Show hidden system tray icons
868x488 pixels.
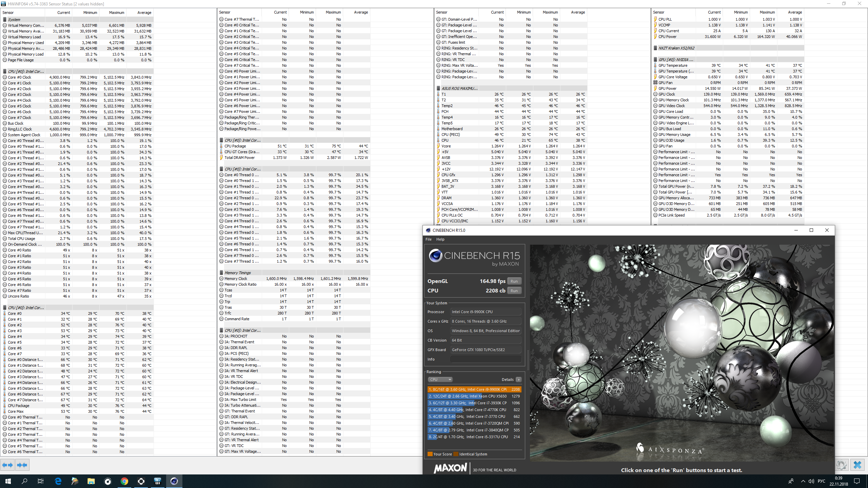[x=803, y=481]
